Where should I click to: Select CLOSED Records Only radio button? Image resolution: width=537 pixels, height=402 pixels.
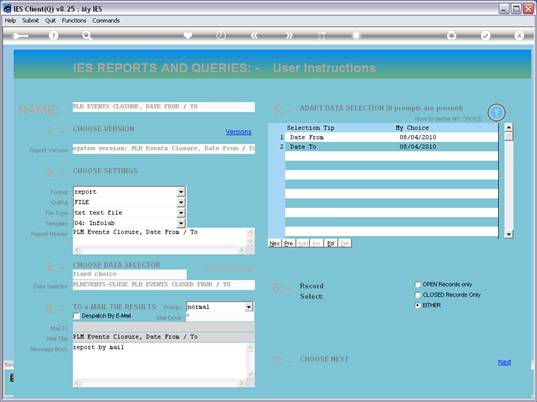click(x=417, y=295)
